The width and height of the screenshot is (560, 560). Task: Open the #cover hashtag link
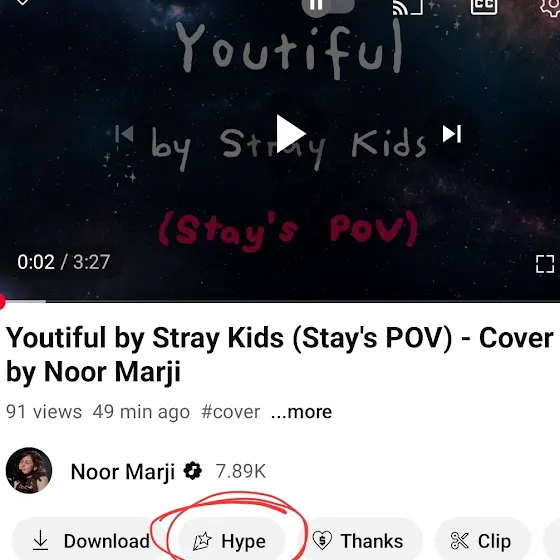pos(231,412)
